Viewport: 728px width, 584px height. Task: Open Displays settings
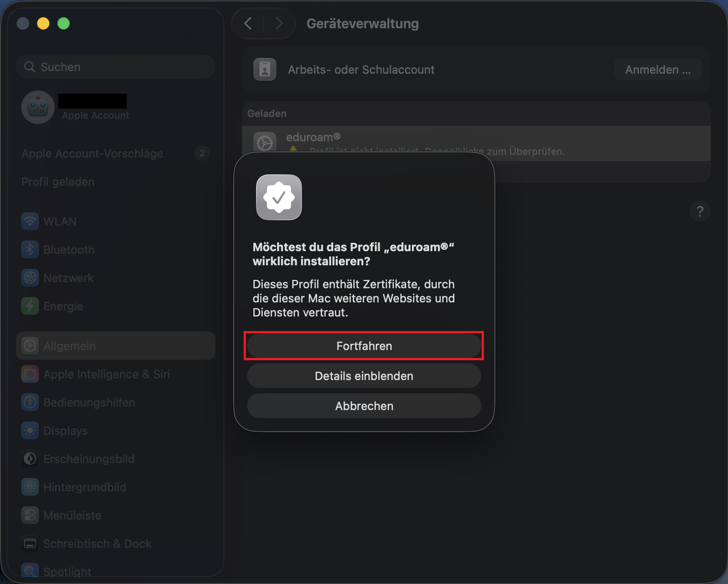click(x=116, y=430)
